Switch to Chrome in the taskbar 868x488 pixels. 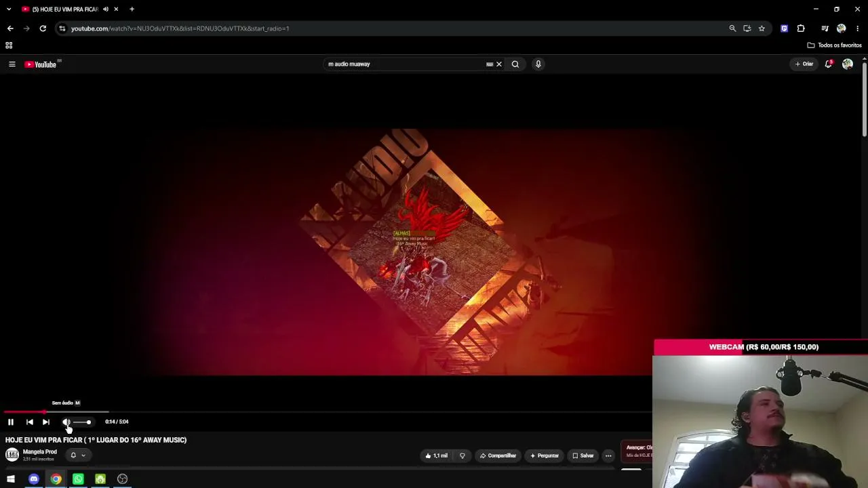point(56,479)
